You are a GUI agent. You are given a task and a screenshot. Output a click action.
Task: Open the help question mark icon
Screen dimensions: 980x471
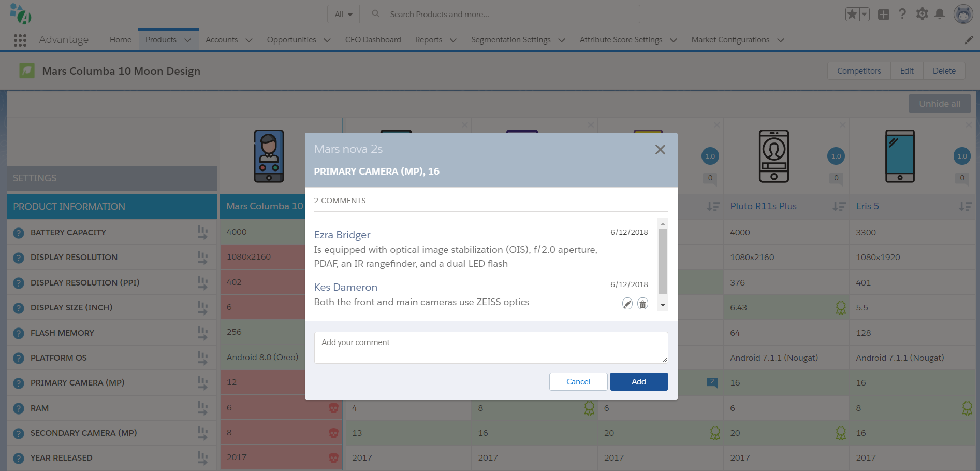(x=902, y=14)
